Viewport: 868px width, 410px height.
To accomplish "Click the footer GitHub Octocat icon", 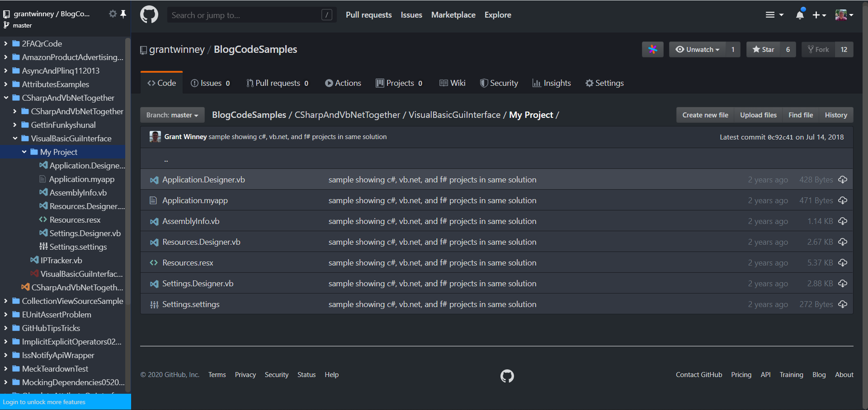I will [x=507, y=376].
